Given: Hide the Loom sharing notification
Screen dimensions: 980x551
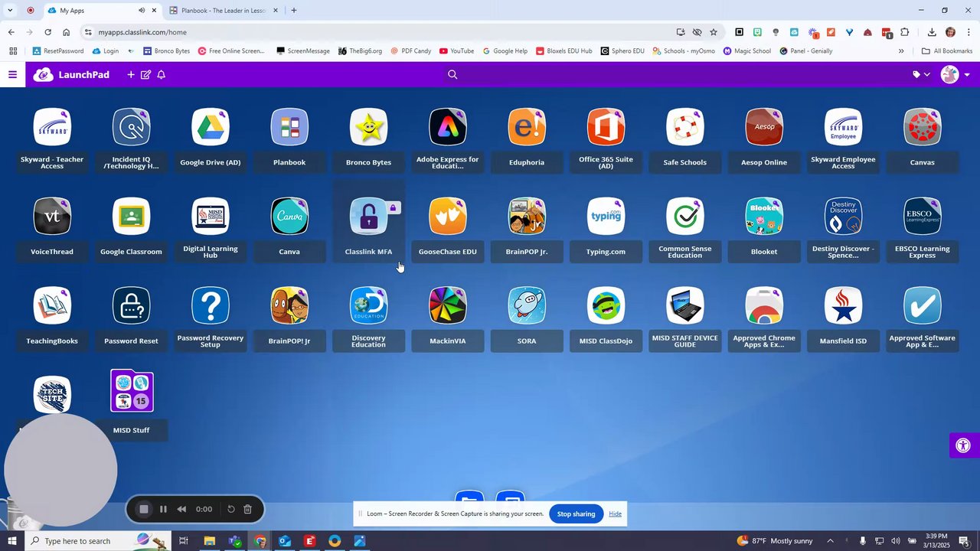Looking at the screenshot, I should click(616, 514).
